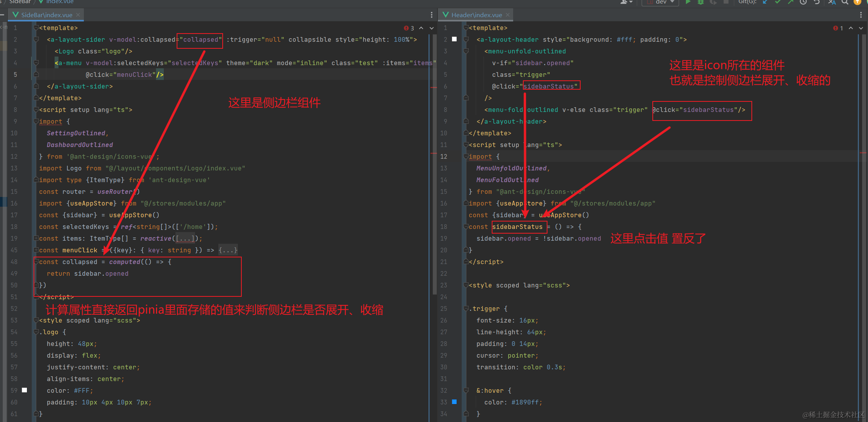This screenshot has height=422, width=868.
Task: Switch to the Header\index.vue tab
Action: click(x=476, y=15)
